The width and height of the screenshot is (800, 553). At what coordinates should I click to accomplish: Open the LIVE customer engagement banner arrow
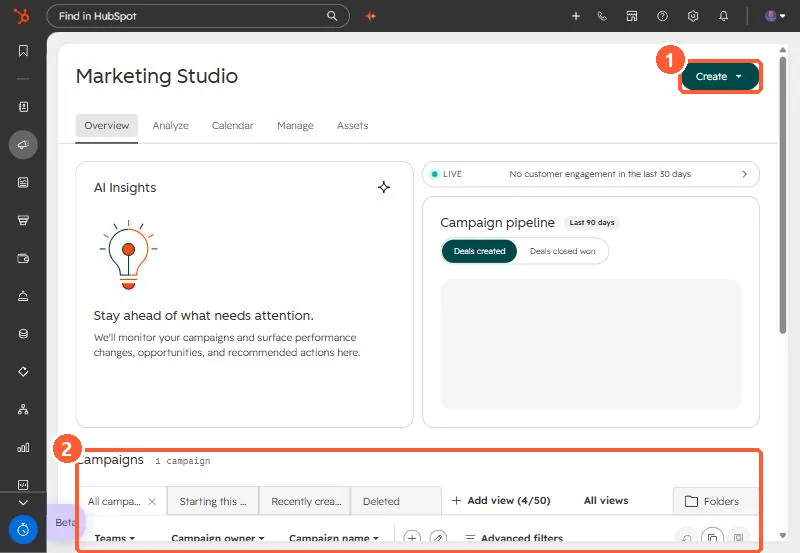click(x=744, y=174)
